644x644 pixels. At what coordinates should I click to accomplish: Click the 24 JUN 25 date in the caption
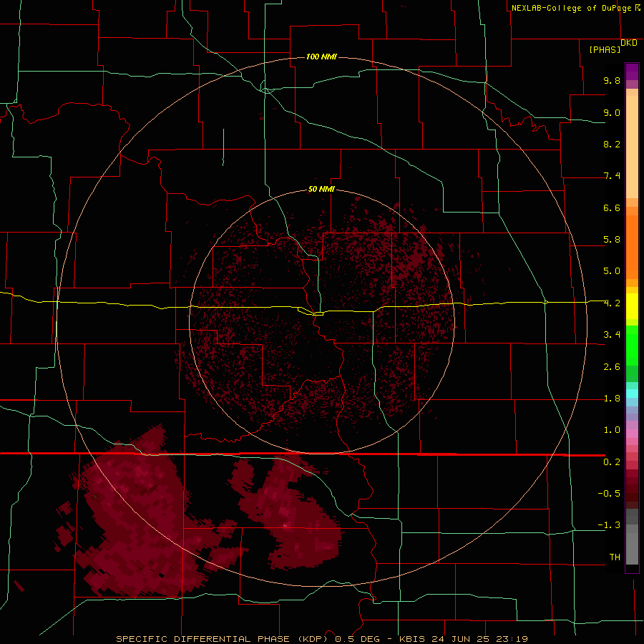(x=462, y=639)
